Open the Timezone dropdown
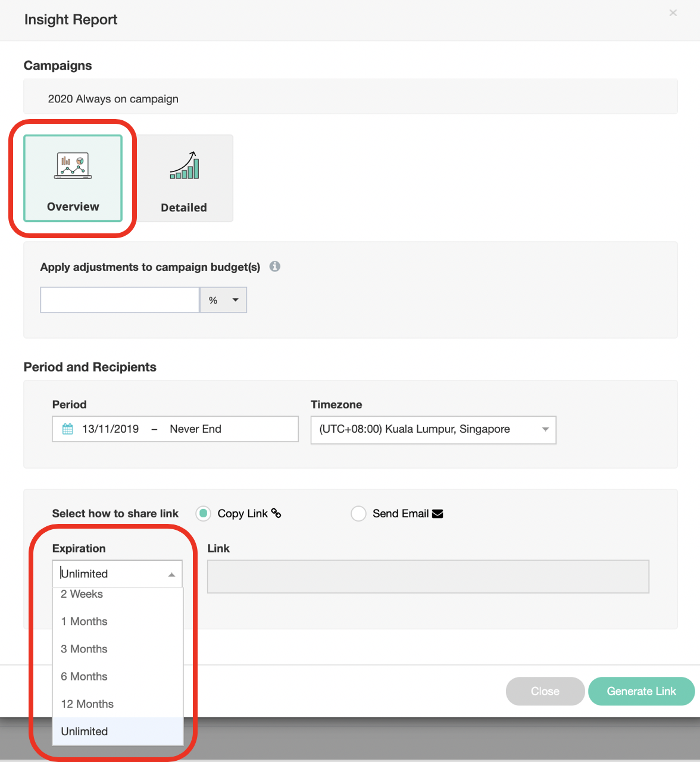700x762 pixels. (433, 430)
